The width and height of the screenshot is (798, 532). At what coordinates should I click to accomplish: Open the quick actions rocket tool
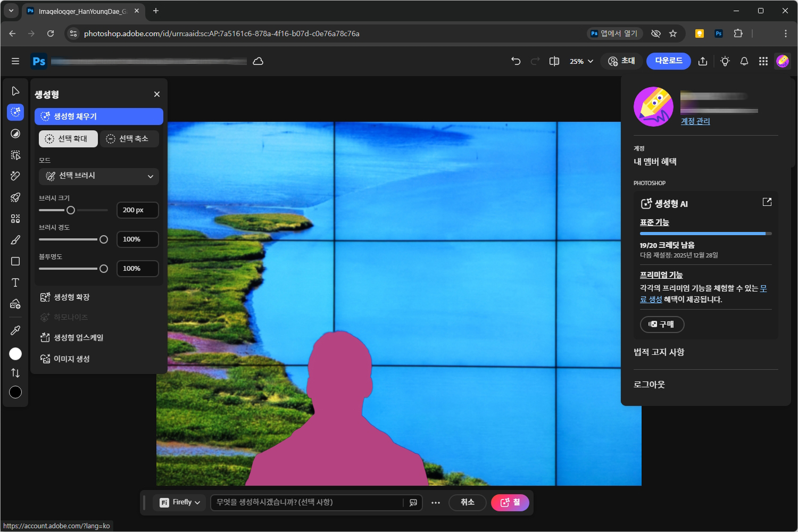(15, 197)
